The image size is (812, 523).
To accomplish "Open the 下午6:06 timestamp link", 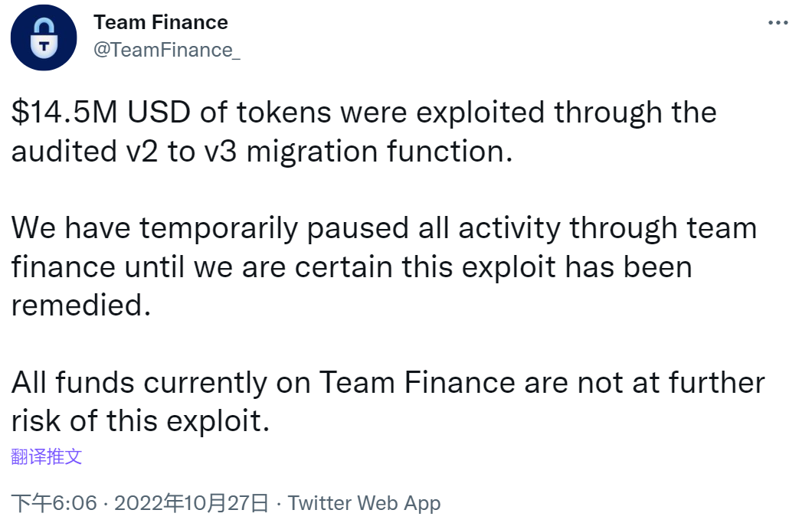I will [54, 503].
